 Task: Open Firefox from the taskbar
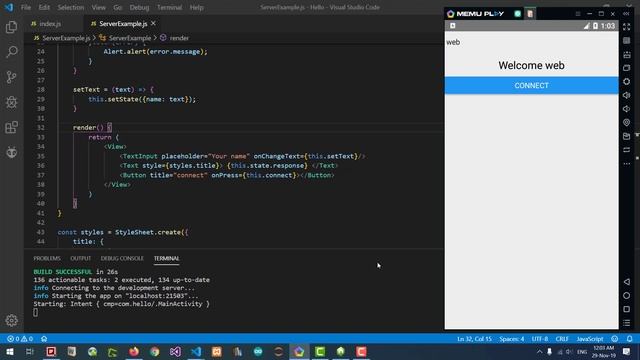pyautogui.click(x=133, y=351)
